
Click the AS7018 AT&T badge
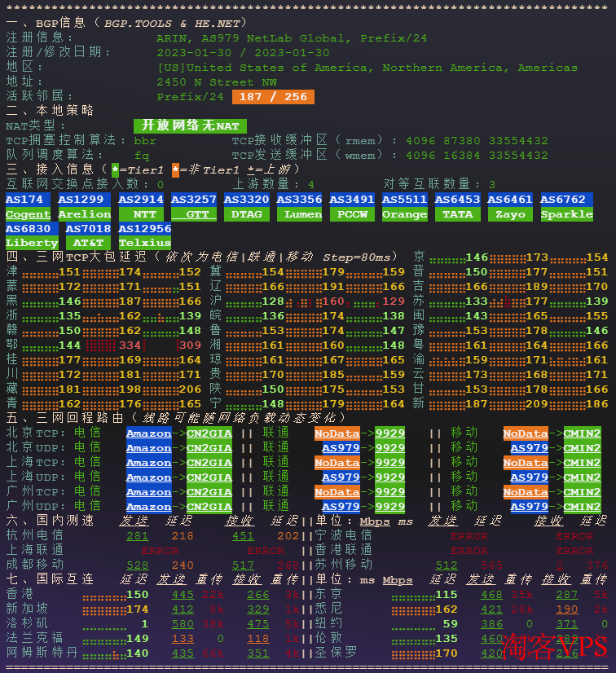click(88, 235)
